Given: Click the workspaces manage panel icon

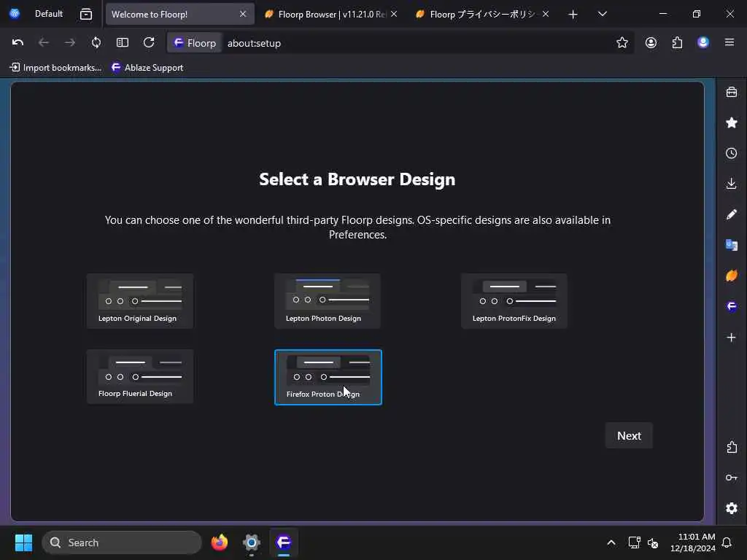Looking at the screenshot, I should [x=86, y=14].
